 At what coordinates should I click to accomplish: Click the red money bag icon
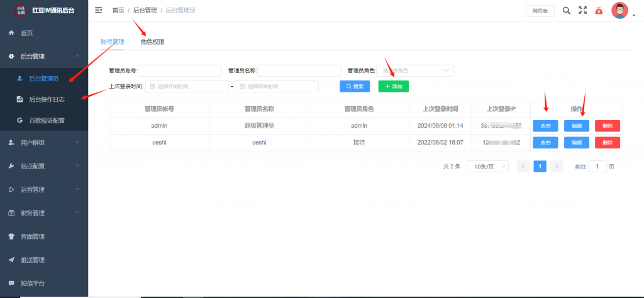pyautogui.click(x=599, y=11)
